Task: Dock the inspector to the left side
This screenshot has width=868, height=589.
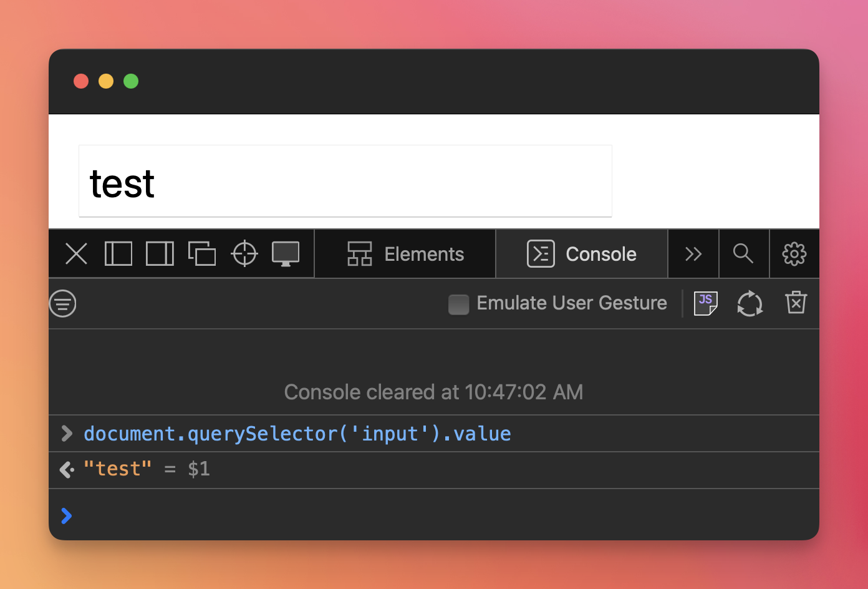Action: click(118, 254)
